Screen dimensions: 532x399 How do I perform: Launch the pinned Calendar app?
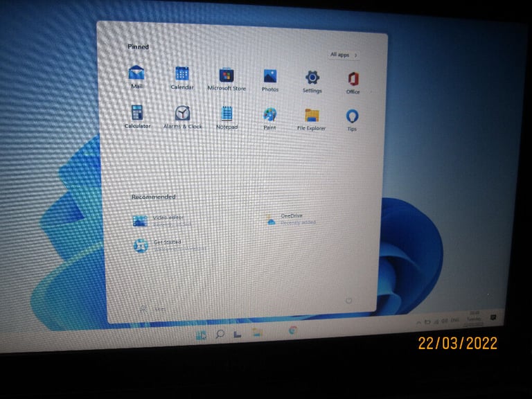coord(182,78)
